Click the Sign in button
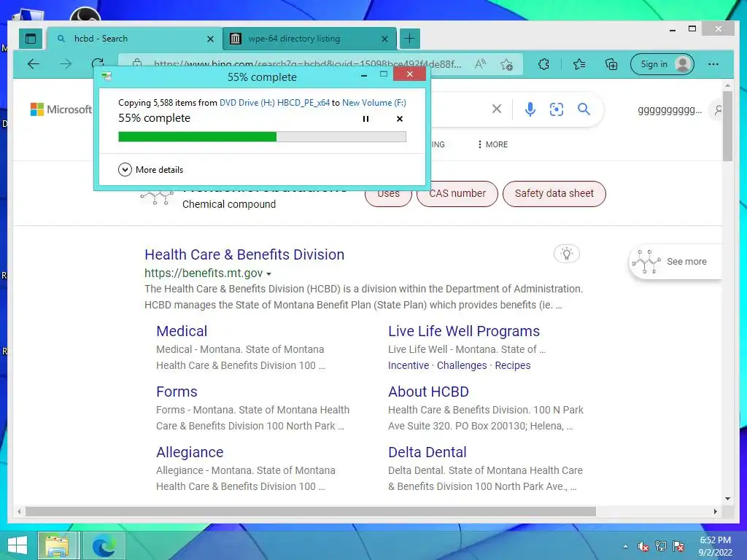 [x=662, y=64]
